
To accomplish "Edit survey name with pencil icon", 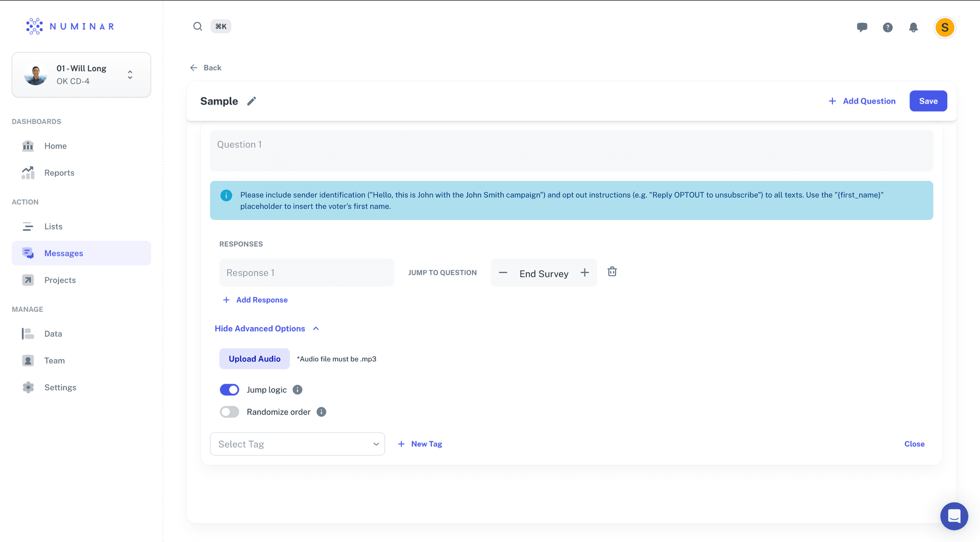I will click(x=252, y=101).
